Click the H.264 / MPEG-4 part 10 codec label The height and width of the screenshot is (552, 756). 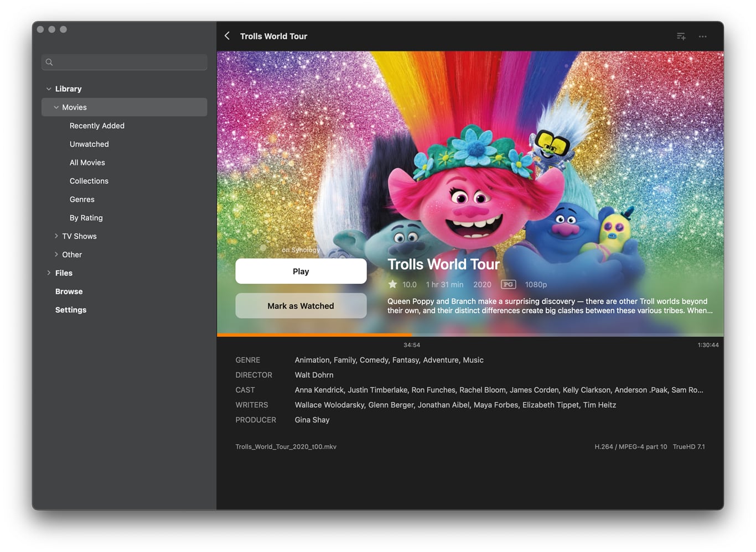coord(631,447)
